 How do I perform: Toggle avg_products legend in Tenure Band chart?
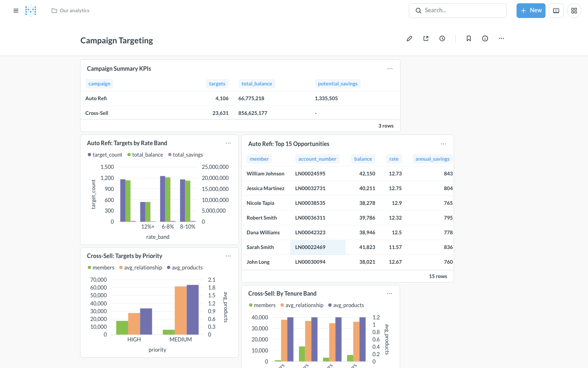346,305
